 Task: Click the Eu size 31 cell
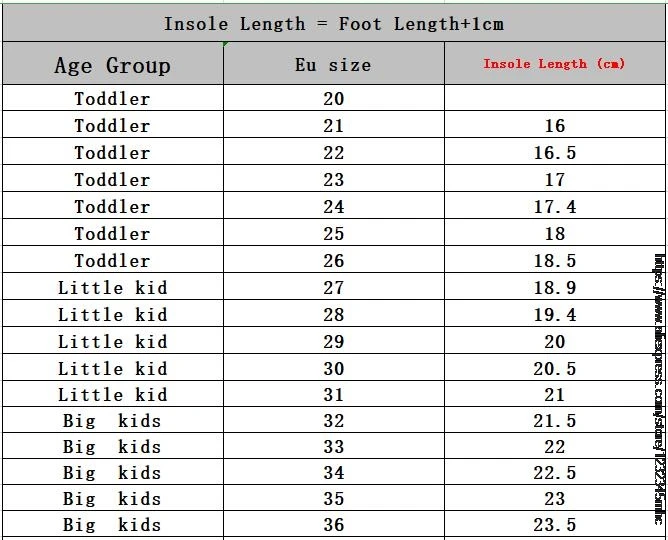click(x=333, y=395)
